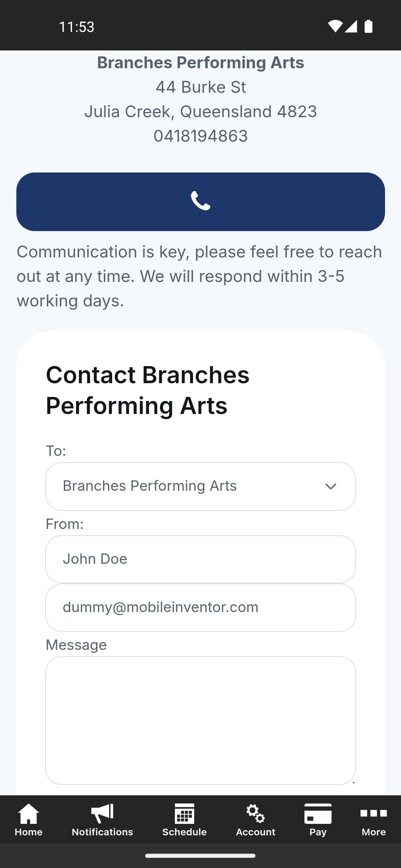Viewport: 401px width, 868px height.
Task: Click the John Doe name field
Action: coord(200,559)
